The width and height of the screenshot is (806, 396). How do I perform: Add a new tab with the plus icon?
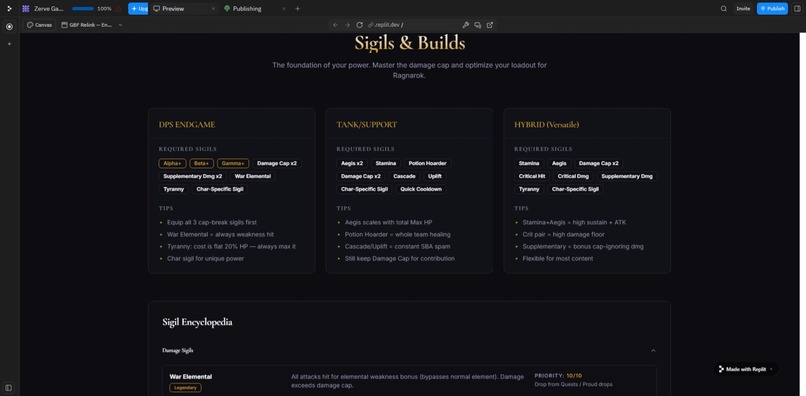coord(297,9)
